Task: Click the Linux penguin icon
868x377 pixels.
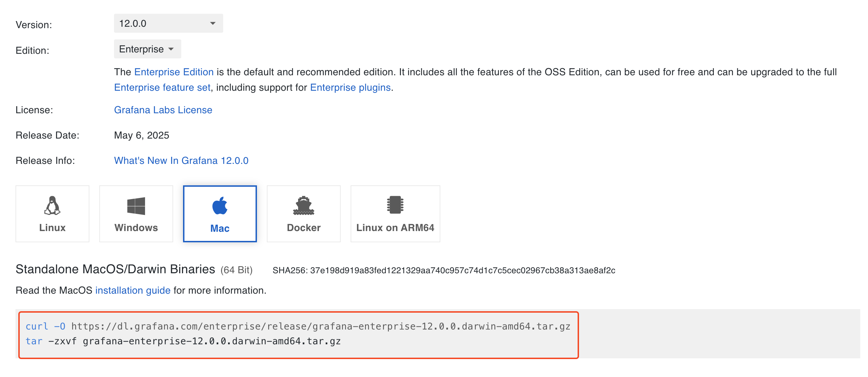Action: pos(52,205)
